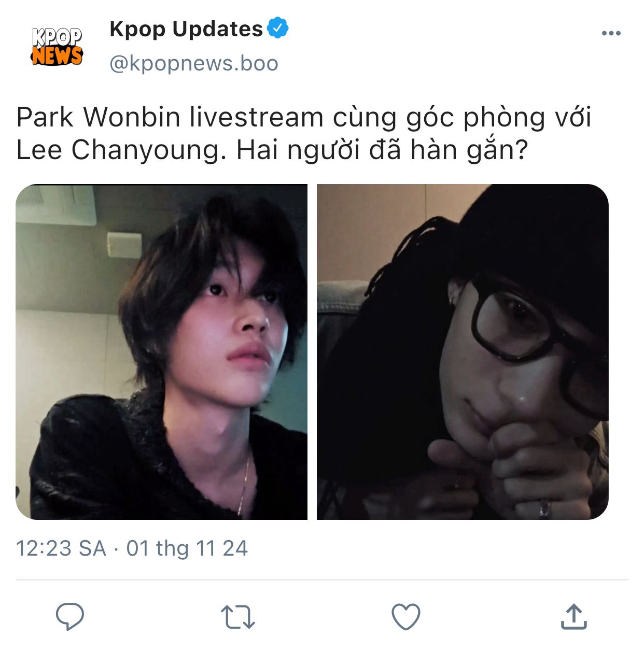Viewport: 644px width, 651px height.
Task: Open the Kpop Updates display name
Action: [186, 29]
